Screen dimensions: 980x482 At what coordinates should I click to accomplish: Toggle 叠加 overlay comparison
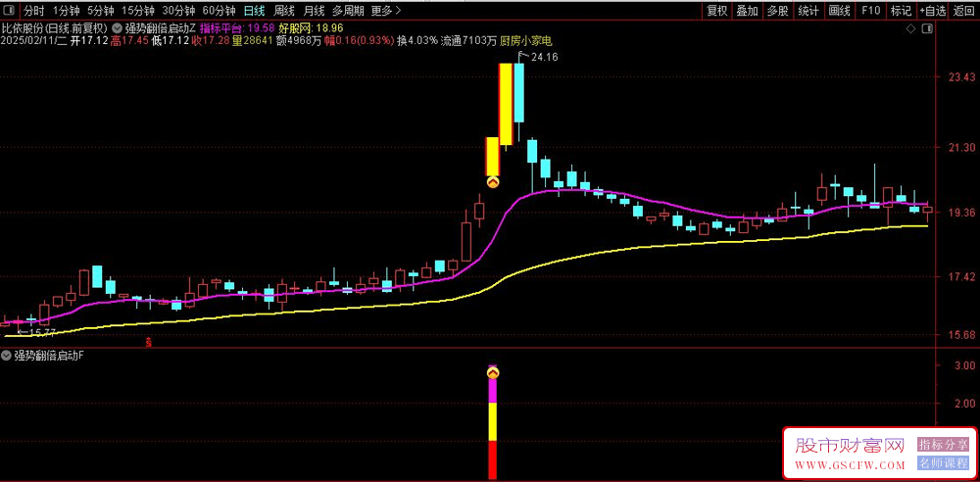click(x=747, y=11)
